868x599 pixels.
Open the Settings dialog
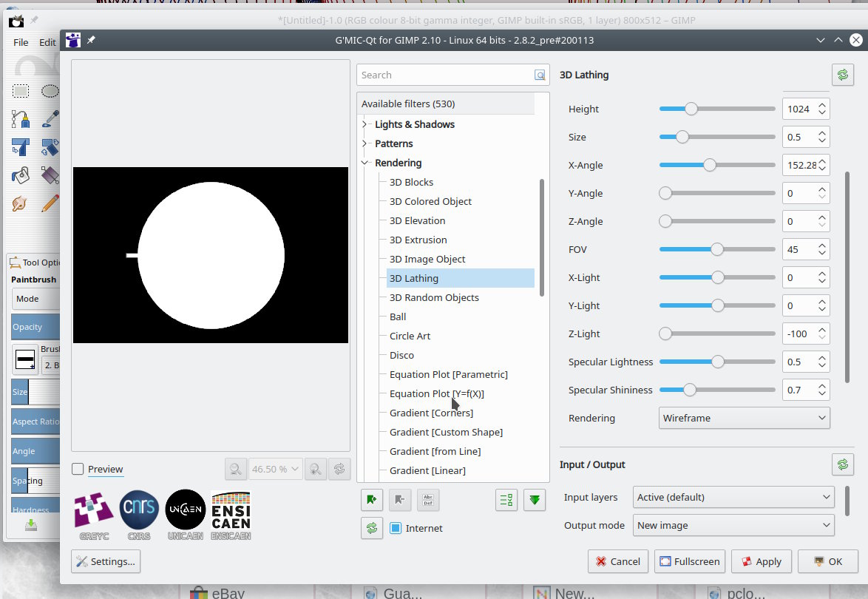[x=106, y=561]
